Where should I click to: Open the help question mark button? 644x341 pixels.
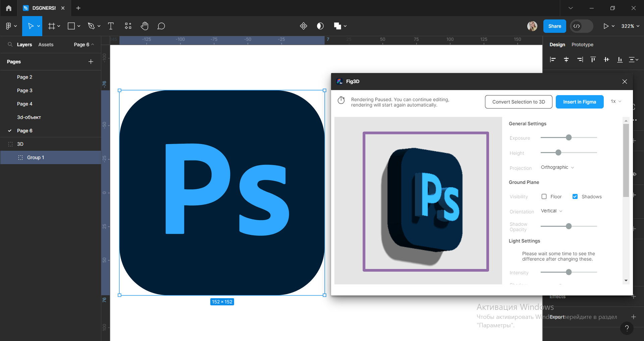tap(627, 328)
